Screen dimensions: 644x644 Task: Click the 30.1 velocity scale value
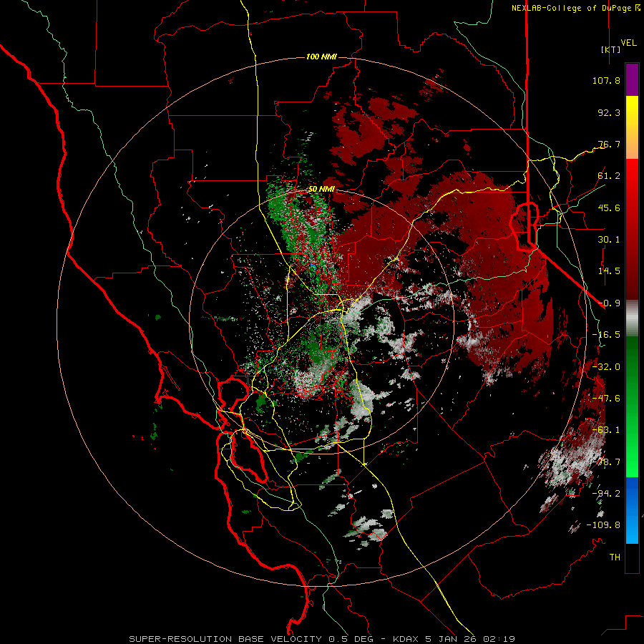[x=609, y=240]
